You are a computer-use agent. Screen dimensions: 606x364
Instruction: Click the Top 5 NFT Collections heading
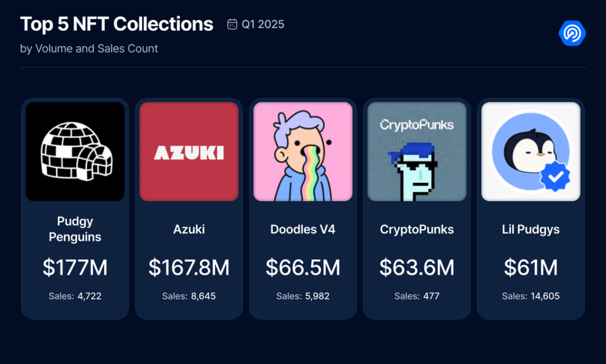pos(117,24)
